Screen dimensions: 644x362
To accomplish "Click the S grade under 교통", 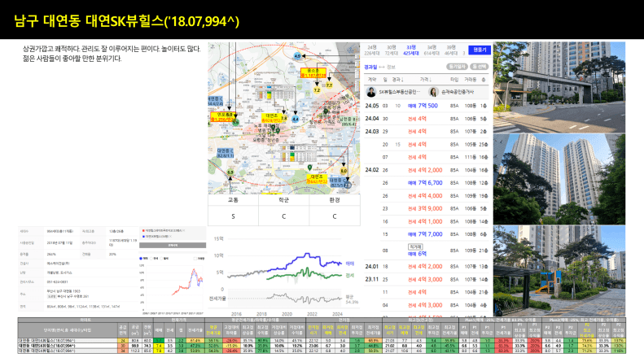I will pos(234,216).
